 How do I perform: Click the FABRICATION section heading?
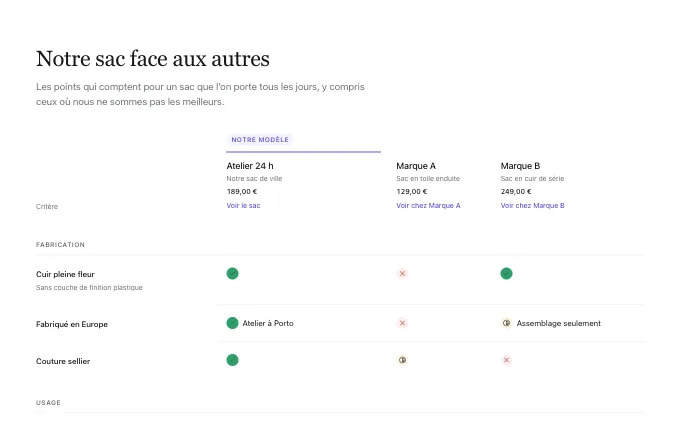[x=60, y=245]
